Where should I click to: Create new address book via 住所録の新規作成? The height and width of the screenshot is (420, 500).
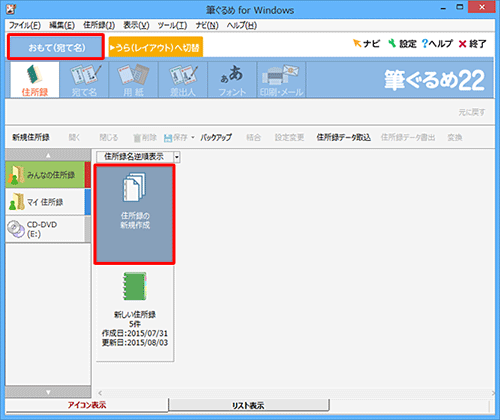click(x=135, y=214)
